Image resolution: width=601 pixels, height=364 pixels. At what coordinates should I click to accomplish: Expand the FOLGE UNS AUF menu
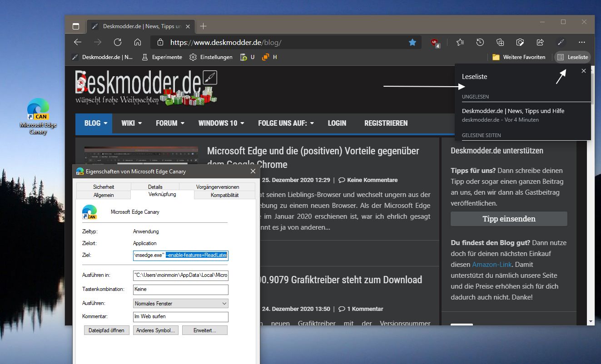point(286,123)
